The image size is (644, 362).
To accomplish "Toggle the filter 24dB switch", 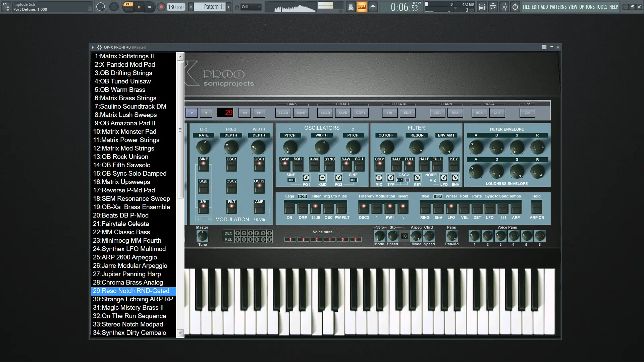I will coord(315,208).
